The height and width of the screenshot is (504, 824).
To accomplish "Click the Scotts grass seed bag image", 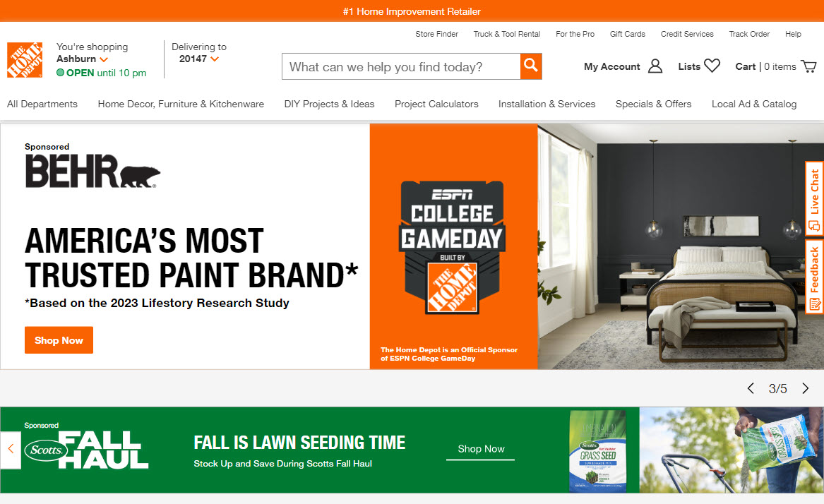I will 598,451.
